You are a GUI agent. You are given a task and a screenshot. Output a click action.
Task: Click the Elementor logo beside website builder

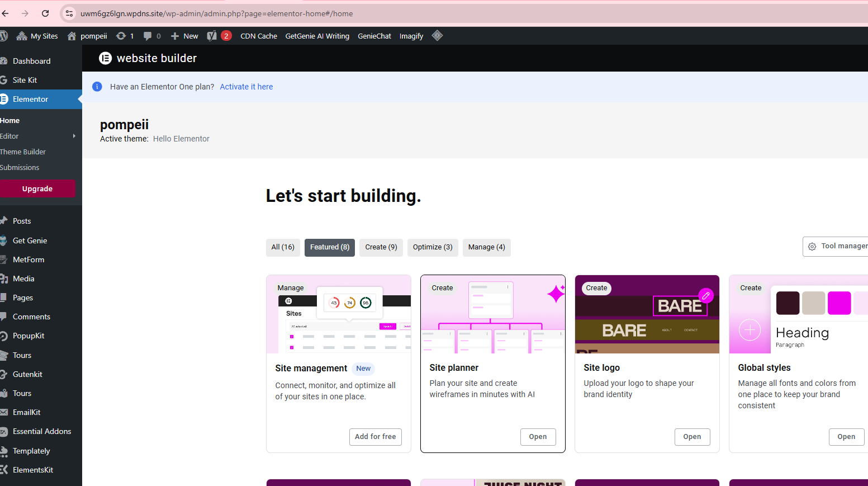pyautogui.click(x=105, y=58)
